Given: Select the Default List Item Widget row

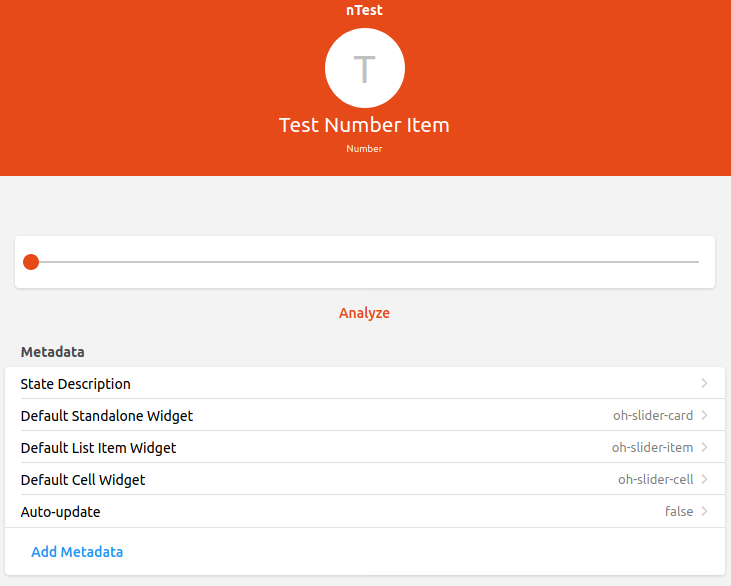Looking at the screenshot, I should tap(98, 448).
